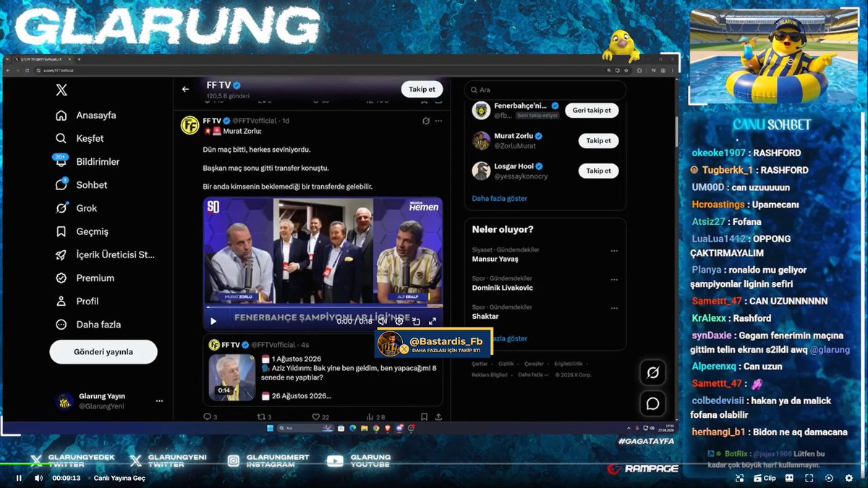This screenshot has height=488, width=868.
Task: Open the Mansur Yavaş trending topic
Action: [x=495, y=259]
